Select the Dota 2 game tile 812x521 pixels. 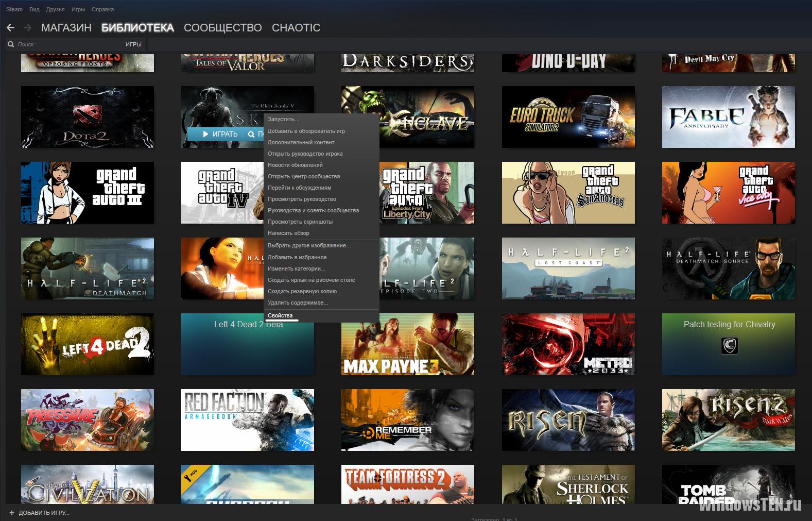[x=88, y=117]
